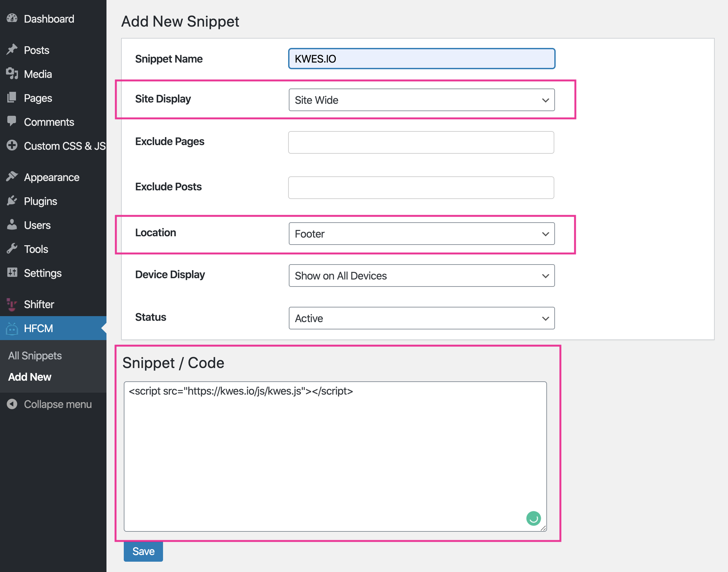Viewport: 728px width, 572px height.
Task: Click the Status label
Action: (x=151, y=317)
